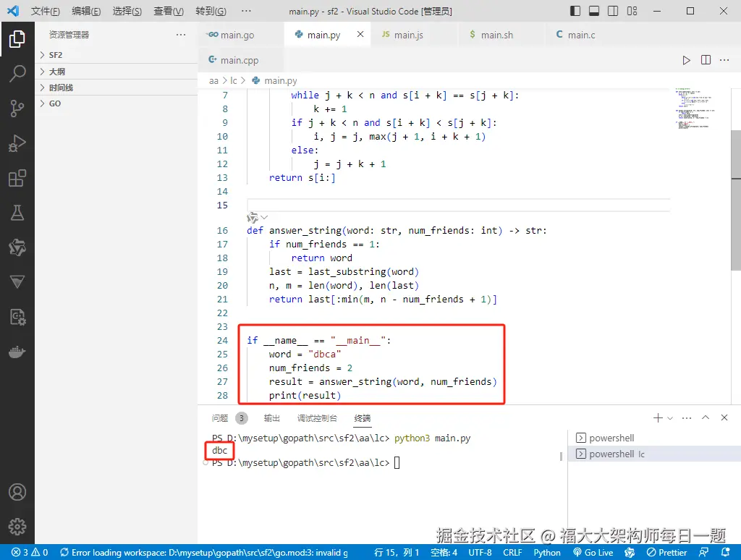Toggle the primary sidebar layout icon
Viewport: 741px width, 560px height.
pyautogui.click(x=575, y=11)
